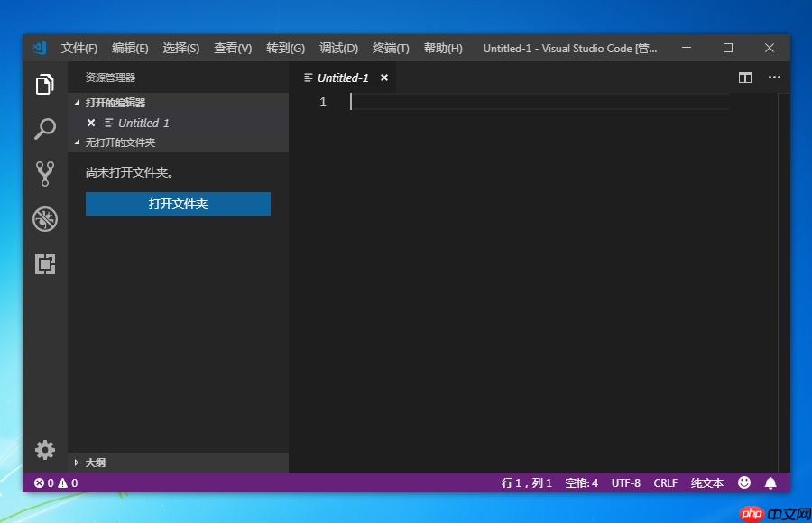Open the Debug view icon
This screenshot has width=812, height=523.
coord(45,219)
